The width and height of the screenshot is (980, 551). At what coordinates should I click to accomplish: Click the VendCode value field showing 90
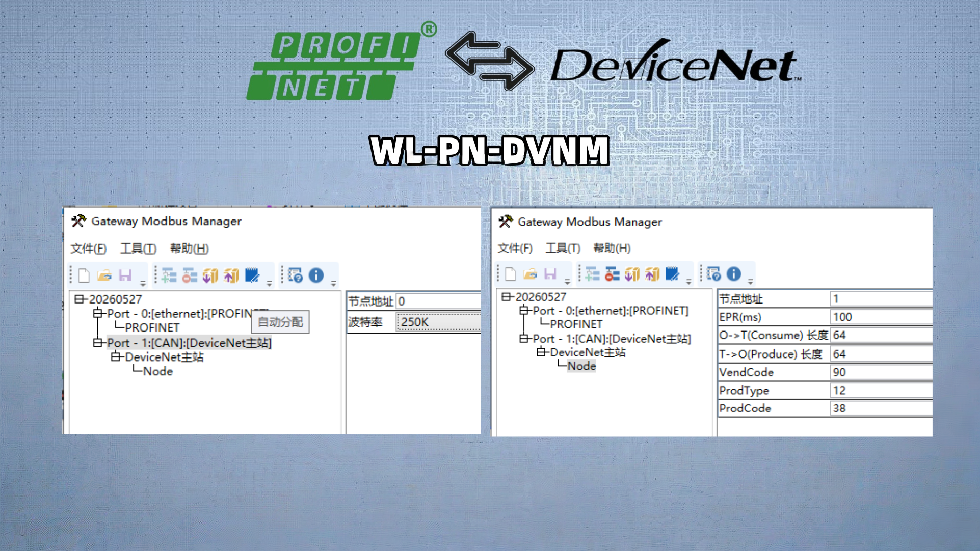point(881,372)
